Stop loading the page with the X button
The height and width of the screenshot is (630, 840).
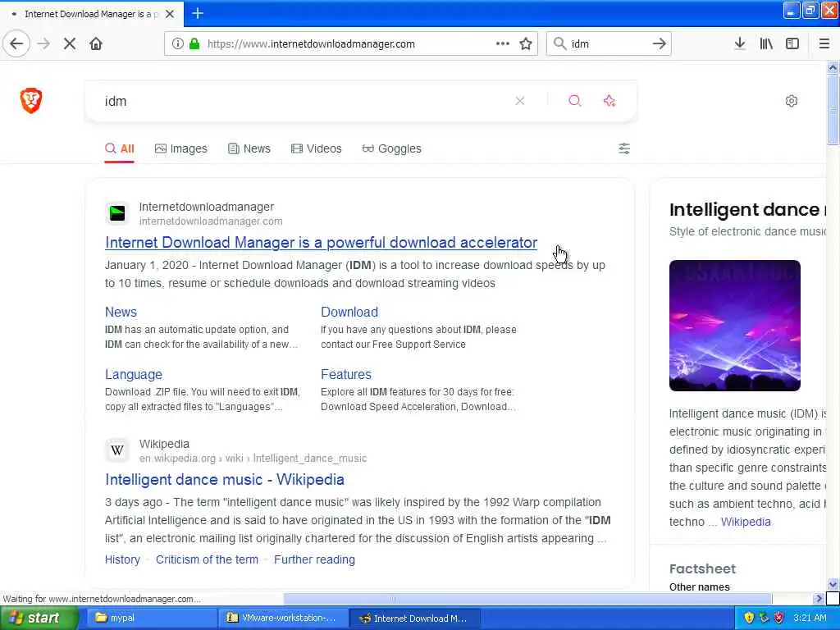pos(70,43)
